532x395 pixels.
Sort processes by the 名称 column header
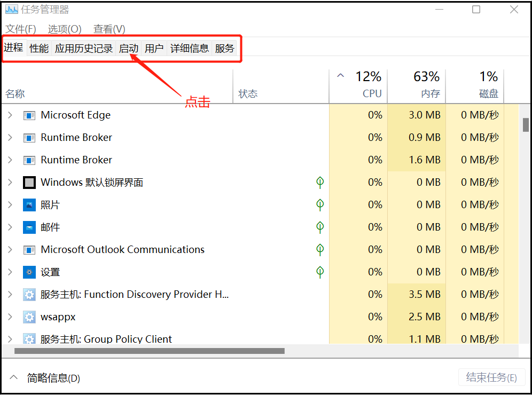pyautogui.click(x=15, y=93)
